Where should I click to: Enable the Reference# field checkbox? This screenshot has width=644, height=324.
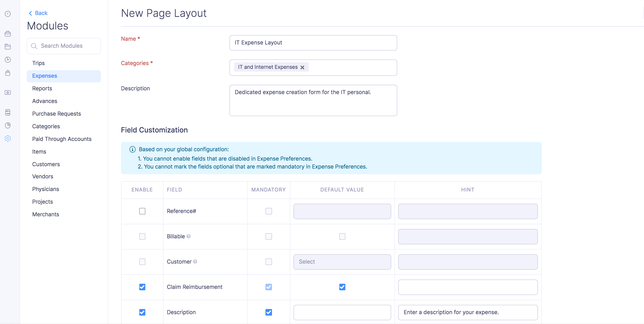coord(142,211)
